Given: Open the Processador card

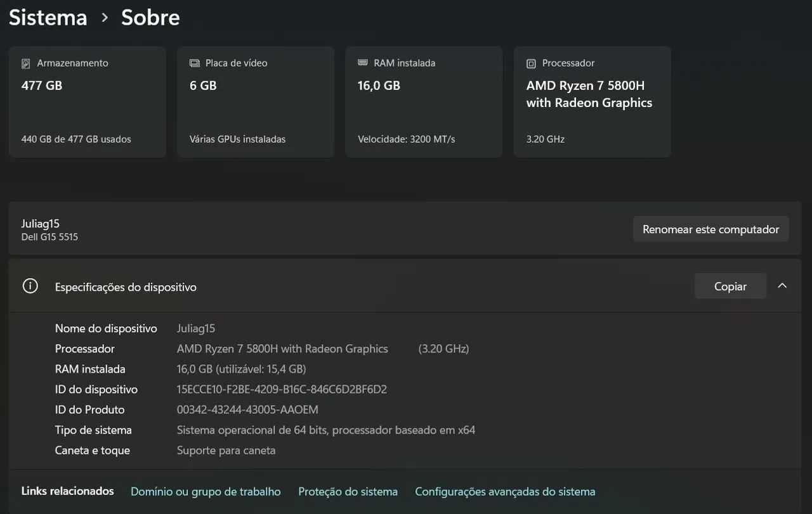Looking at the screenshot, I should (x=591, y=101).
